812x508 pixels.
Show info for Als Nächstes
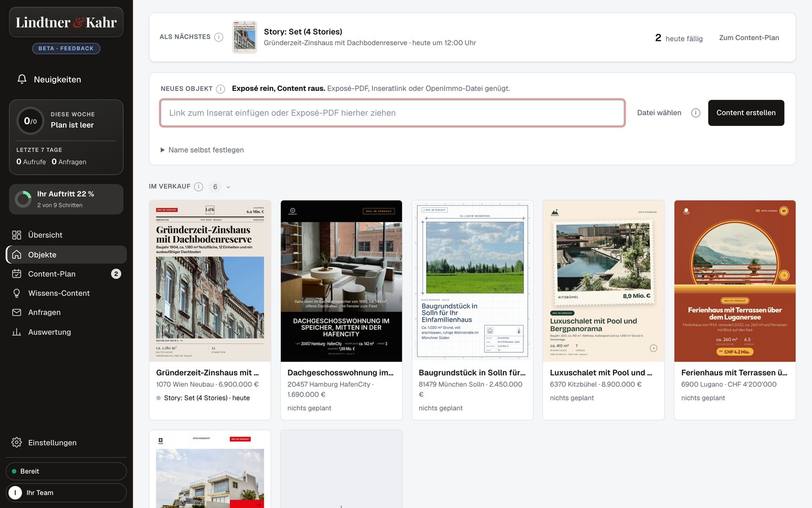pos(219,37)
